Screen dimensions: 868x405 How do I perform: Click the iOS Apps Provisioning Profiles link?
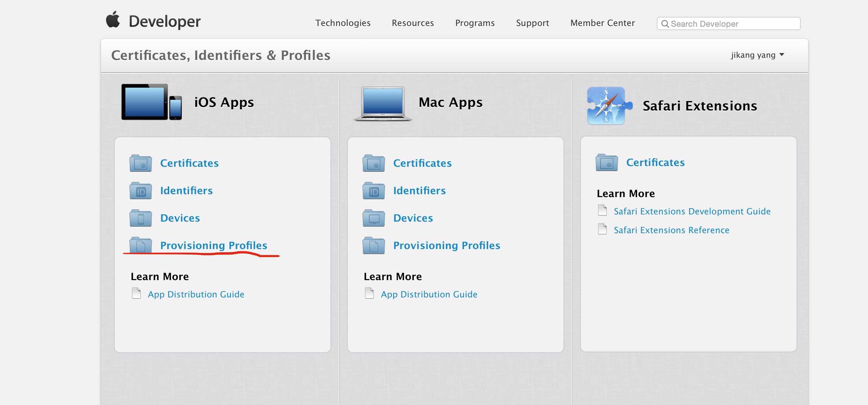tap(214, 244)
